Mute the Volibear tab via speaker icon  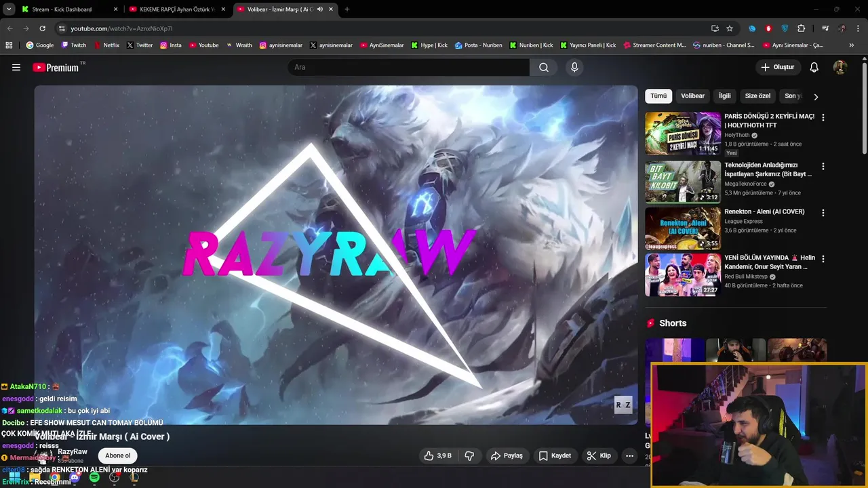(319, 9)
